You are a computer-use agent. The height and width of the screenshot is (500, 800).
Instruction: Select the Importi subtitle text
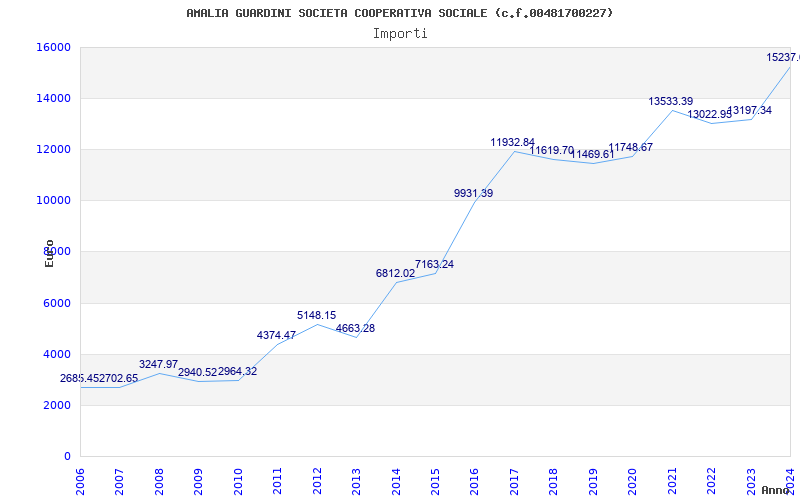pos(400,34)
